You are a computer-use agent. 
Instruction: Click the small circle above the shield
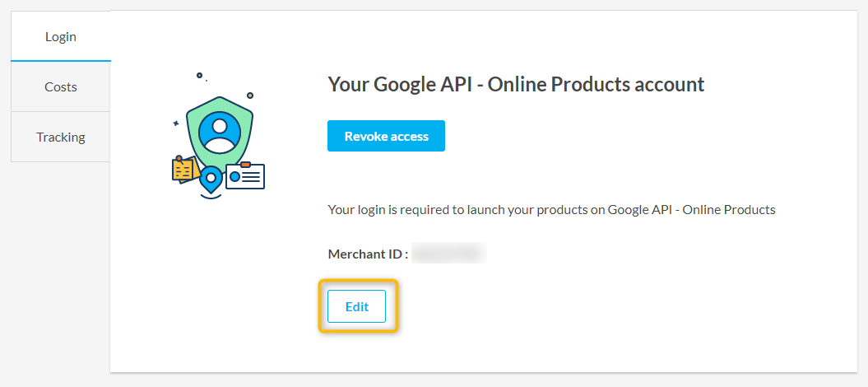pos(199,75)
